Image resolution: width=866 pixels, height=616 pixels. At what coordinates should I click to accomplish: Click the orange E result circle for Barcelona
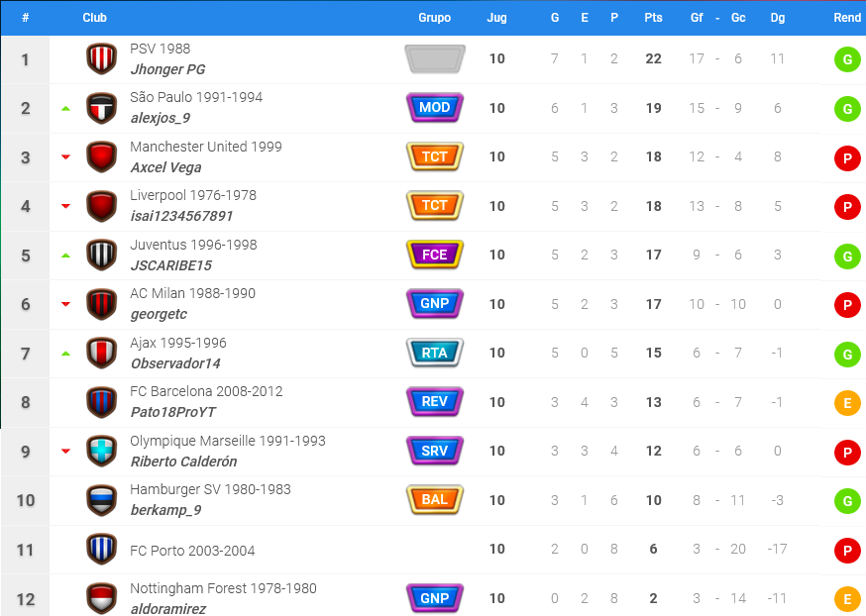tap(847, 403)
